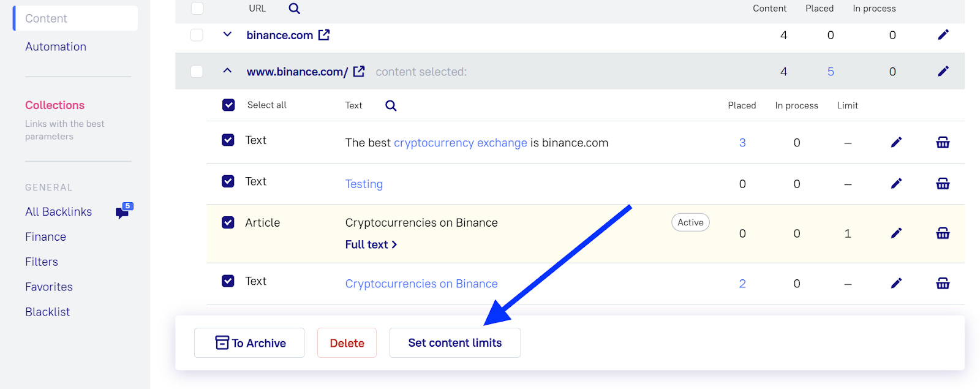Click the search icon next to URL header
The height and width of the screenshot is (389, 980).
click(x=294, y=9)
